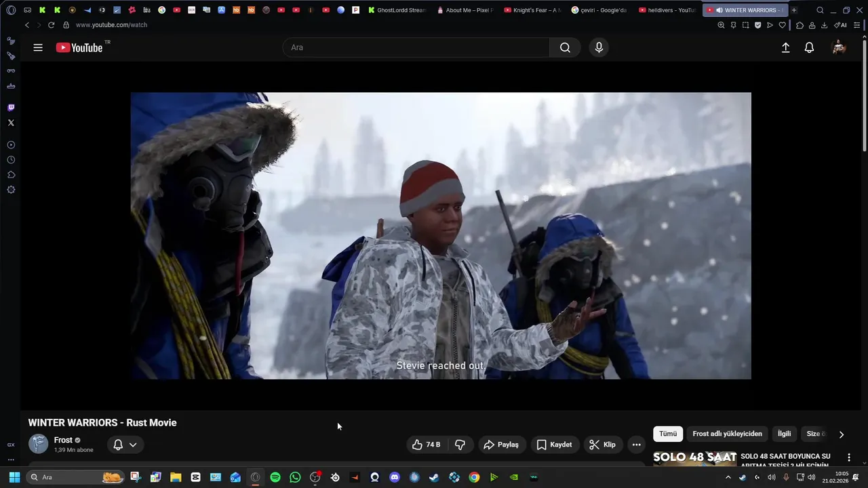
Task: Open YouTube notifications bell in header
Action: (809, 47)
